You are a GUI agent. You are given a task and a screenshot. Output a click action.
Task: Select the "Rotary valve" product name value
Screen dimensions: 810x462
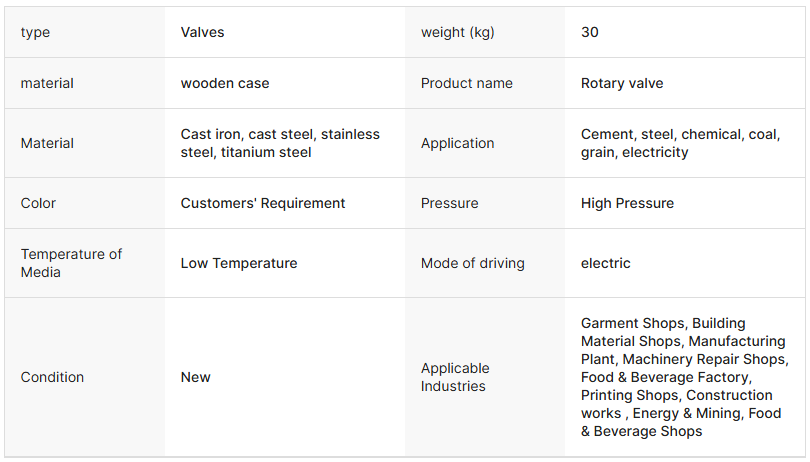tap(621, 83)
